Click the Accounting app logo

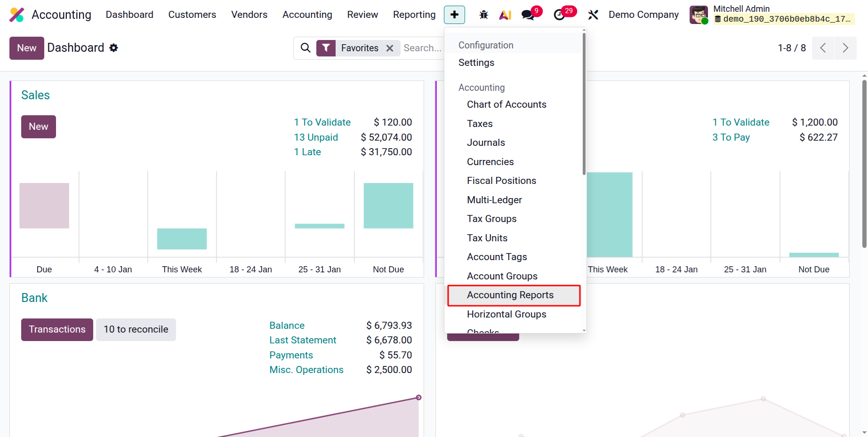17,15
